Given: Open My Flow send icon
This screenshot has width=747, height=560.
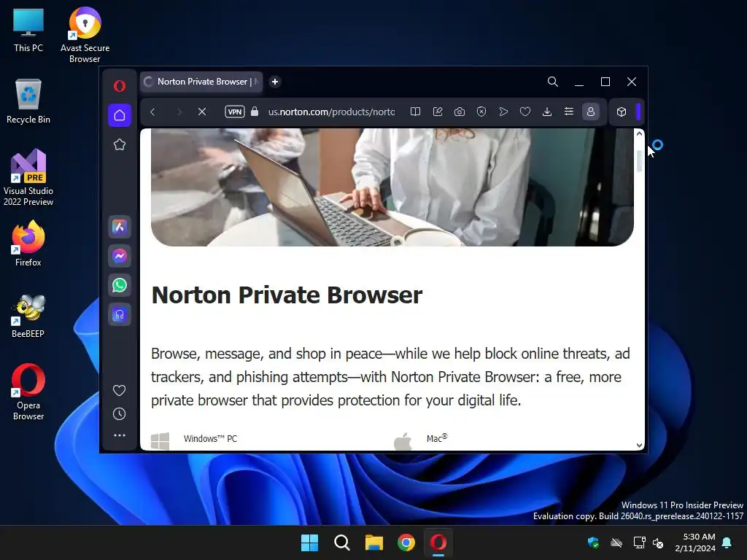Looking at the screenshot, I should coord(503,112).
